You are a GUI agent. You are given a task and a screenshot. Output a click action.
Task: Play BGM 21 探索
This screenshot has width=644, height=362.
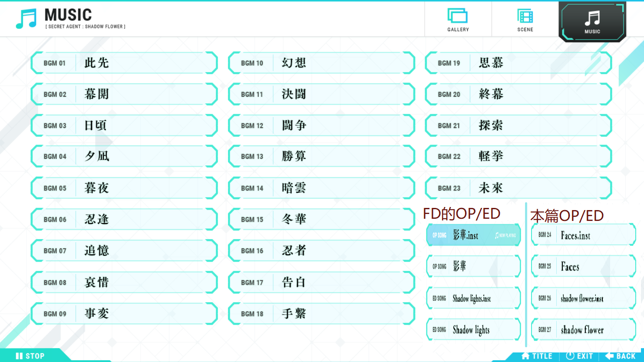519,125
